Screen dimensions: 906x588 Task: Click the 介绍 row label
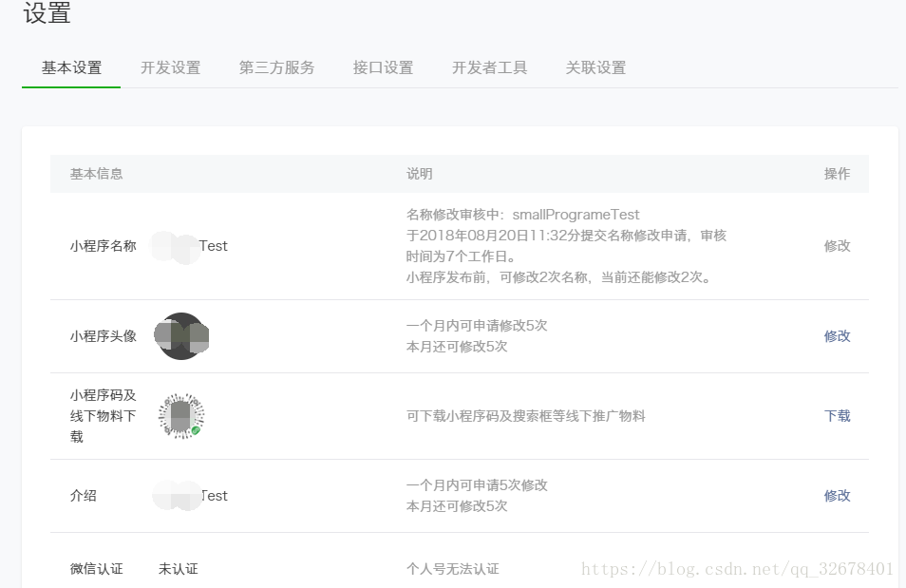click(84, 496)
